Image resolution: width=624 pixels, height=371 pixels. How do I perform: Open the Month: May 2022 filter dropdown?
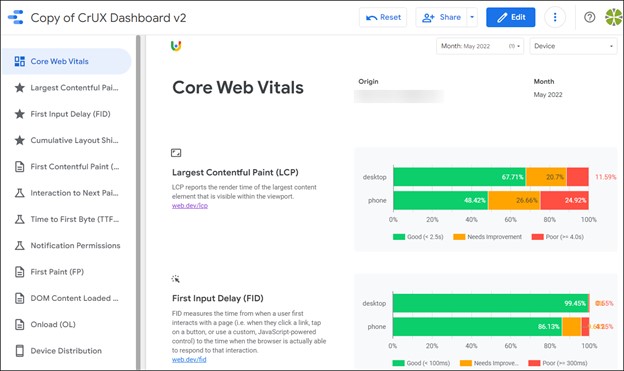[480, 46]
